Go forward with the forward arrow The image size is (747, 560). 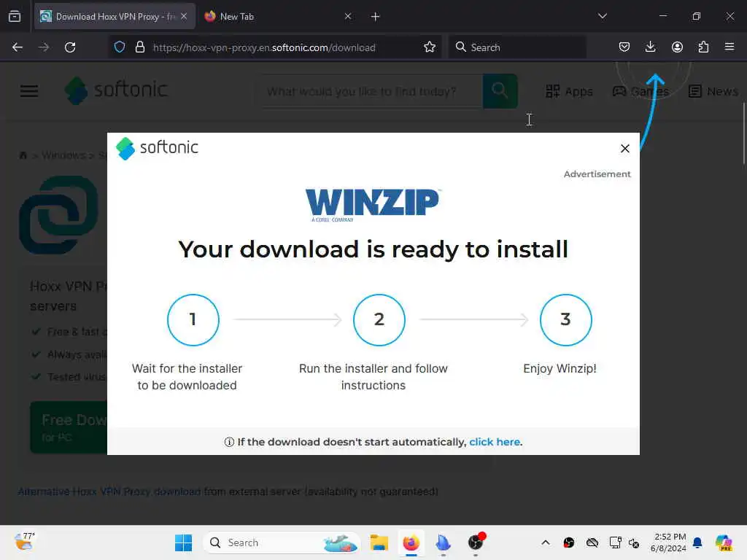[x=44, y=47]
